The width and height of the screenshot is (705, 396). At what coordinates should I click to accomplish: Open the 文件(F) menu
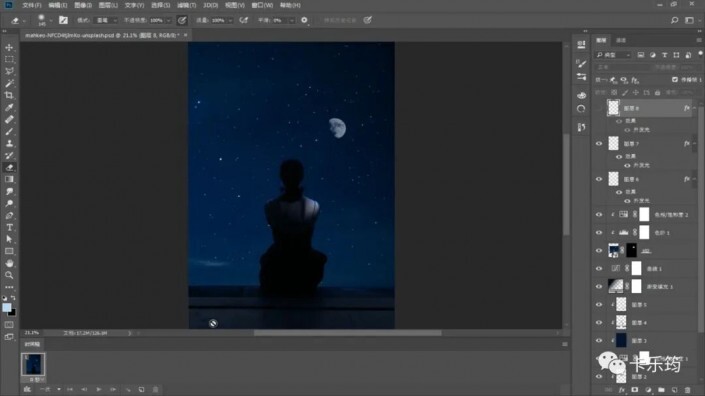click(32, 5)
